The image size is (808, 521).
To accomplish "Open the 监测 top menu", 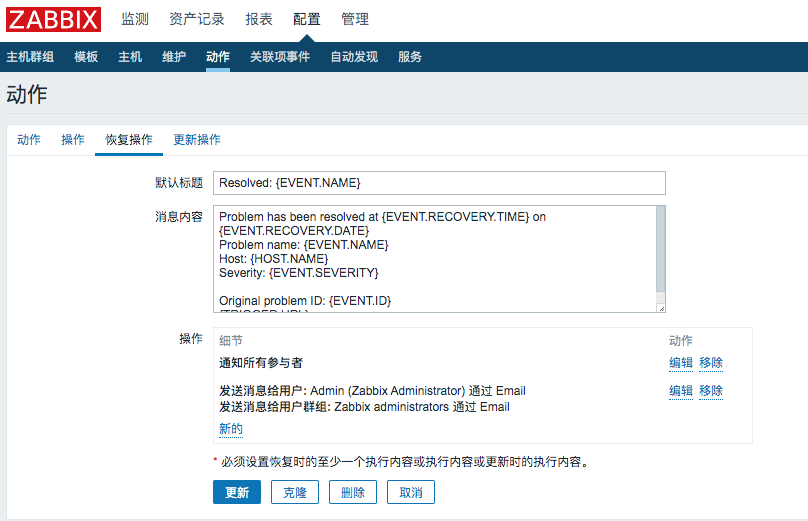I will [135, 19].
